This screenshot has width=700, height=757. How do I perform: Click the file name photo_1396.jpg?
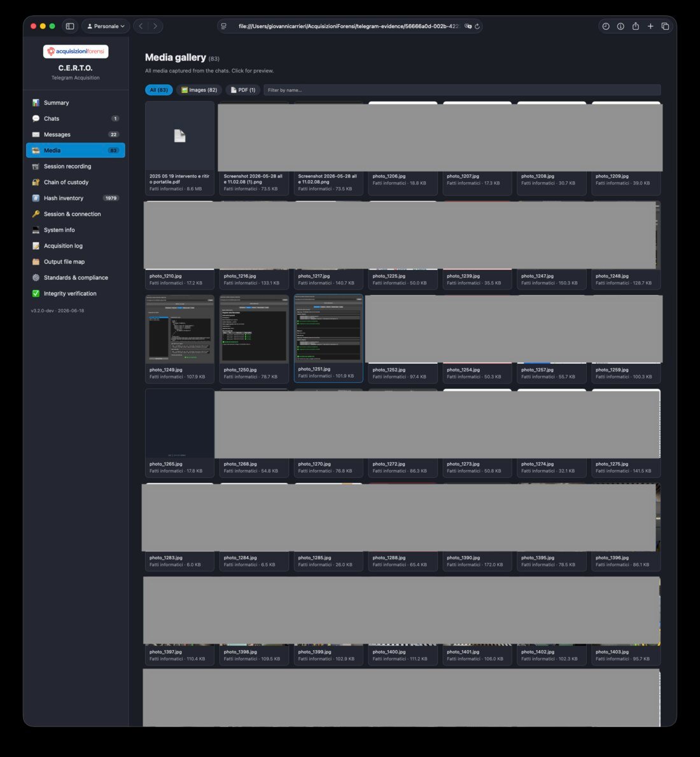click(x=612, y=558)
